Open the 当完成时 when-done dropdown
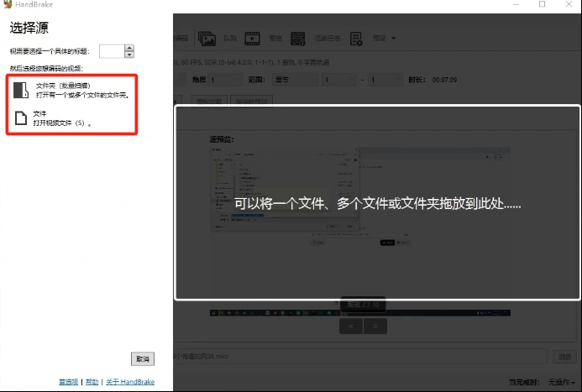 tap(562, 382)
